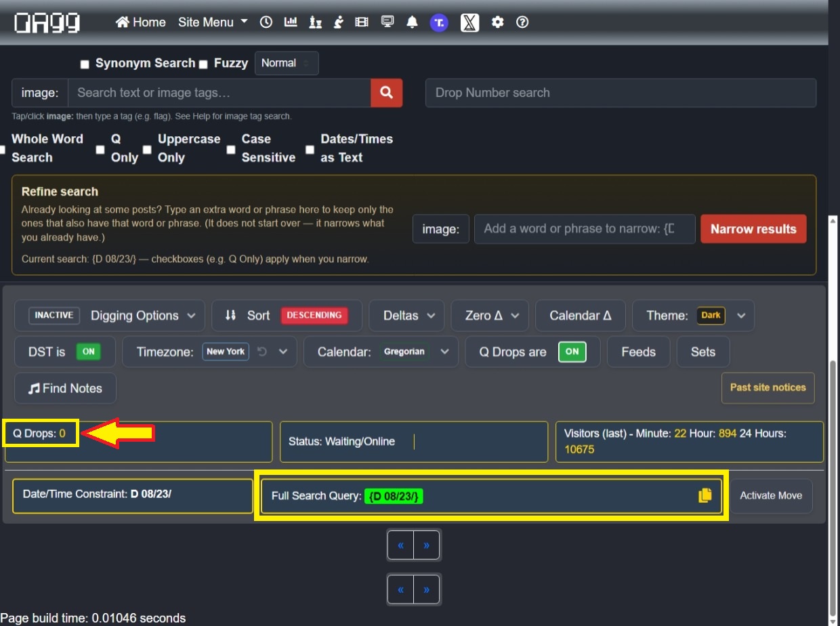Image resolution: width=840 pixels, height=626 pixels.
Task: Click the lower previous page « button
Action: (401, 590)
